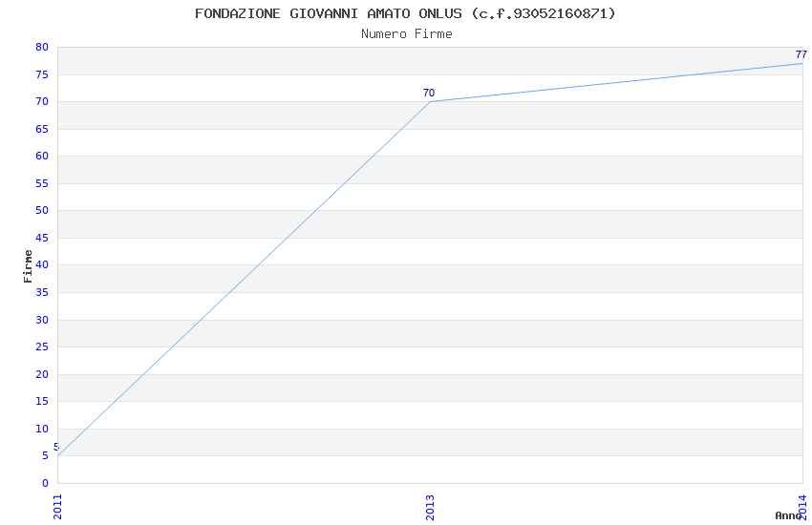Select the data label 77 at 2014
812x525 pixels.
(801, 54)
